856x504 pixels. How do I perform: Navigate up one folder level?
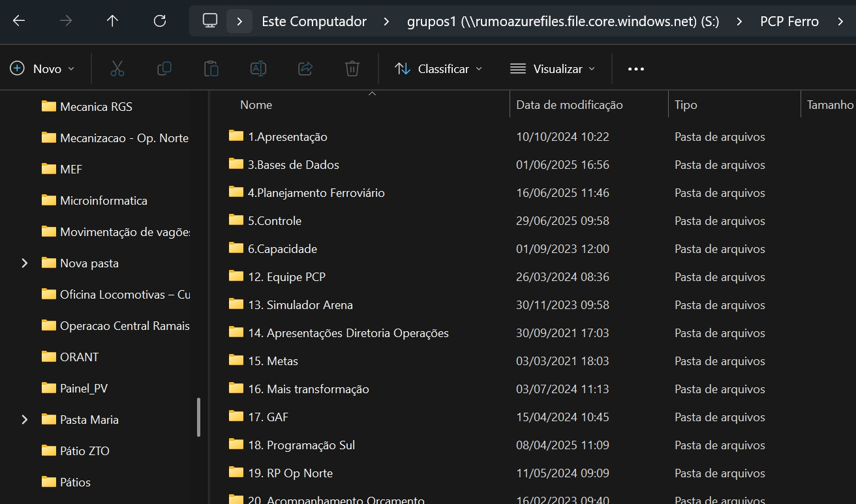click(x=112, y=21)
